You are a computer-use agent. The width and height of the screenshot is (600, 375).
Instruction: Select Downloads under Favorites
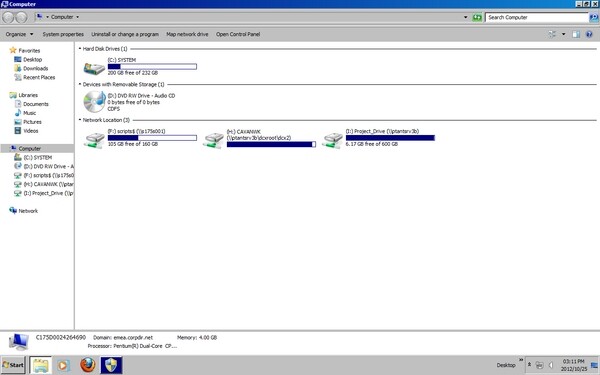coord(36,68)
